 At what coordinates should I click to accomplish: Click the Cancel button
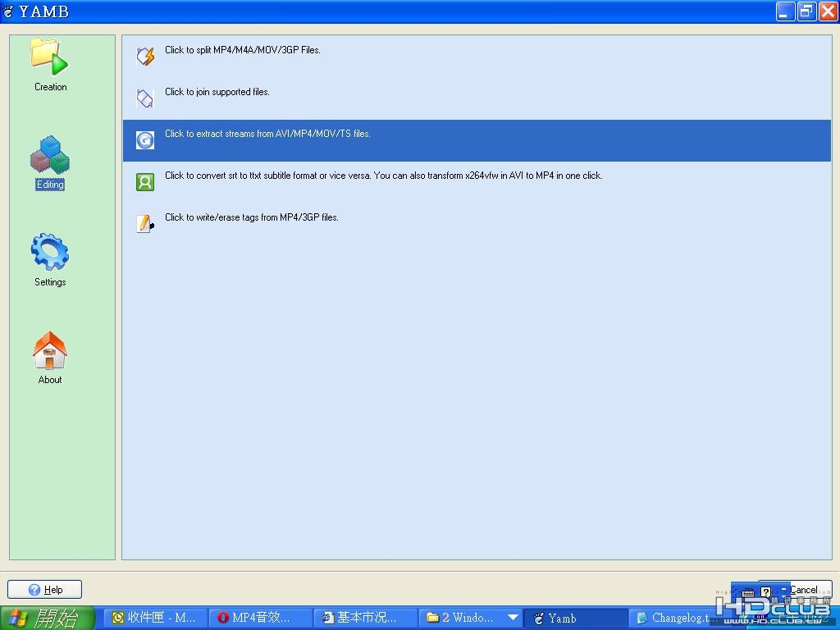click(x=804, y=589)
